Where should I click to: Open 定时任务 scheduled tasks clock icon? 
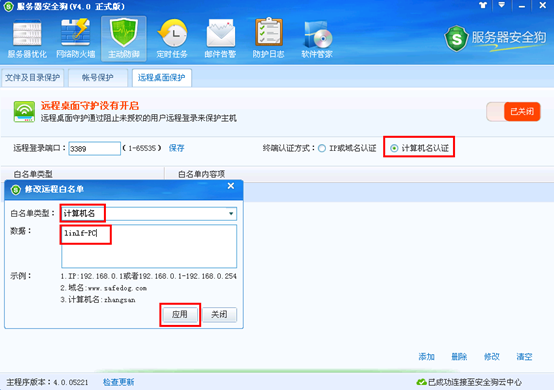(172, 39)
